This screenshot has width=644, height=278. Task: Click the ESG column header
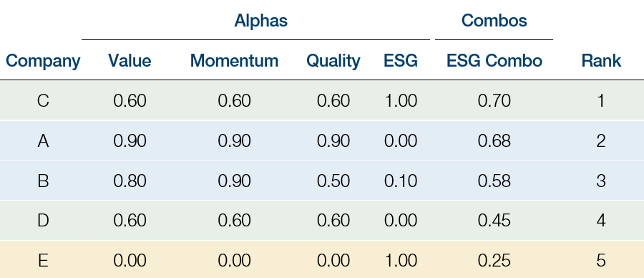pos(401,61)
